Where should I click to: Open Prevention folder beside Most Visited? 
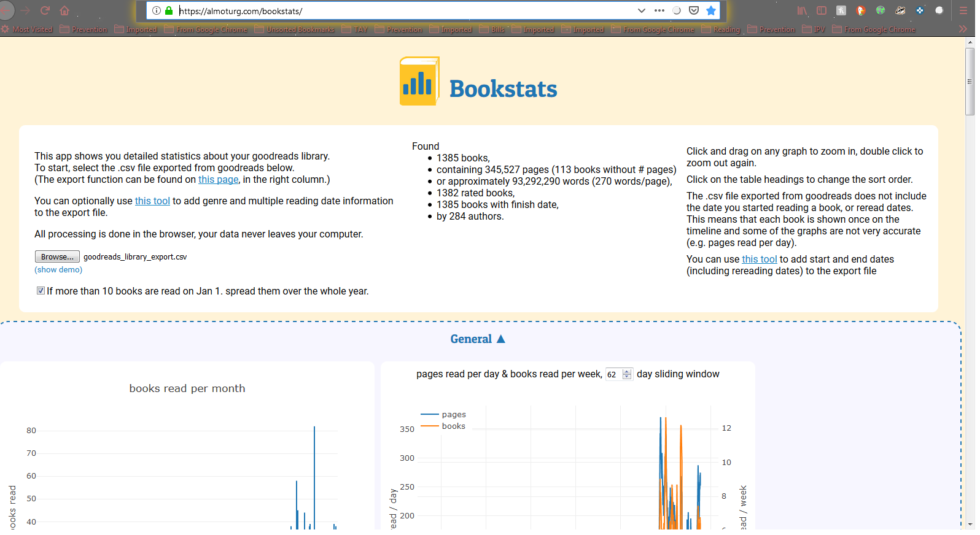(84, 29)
